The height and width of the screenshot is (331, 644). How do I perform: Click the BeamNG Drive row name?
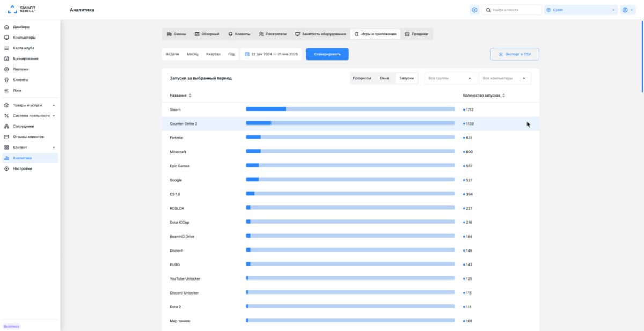point(182,237)
